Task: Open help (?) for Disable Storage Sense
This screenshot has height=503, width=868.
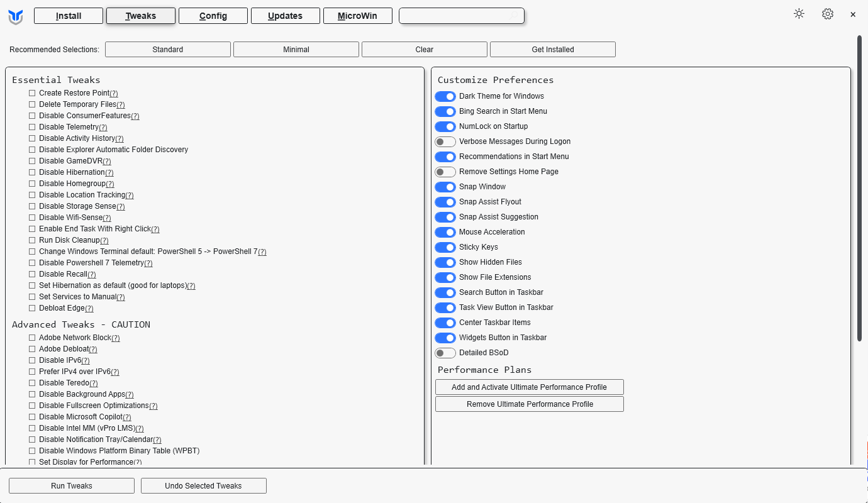Action: (121, 206)
